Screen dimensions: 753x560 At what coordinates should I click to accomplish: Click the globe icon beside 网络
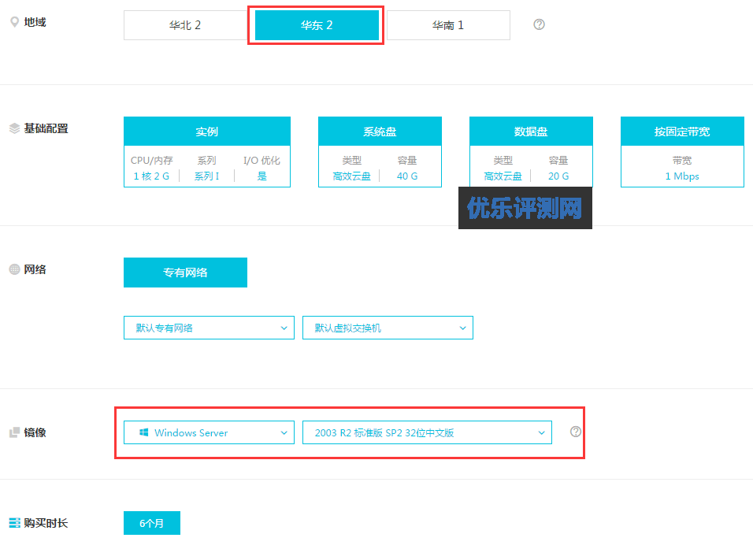(14, 269)
